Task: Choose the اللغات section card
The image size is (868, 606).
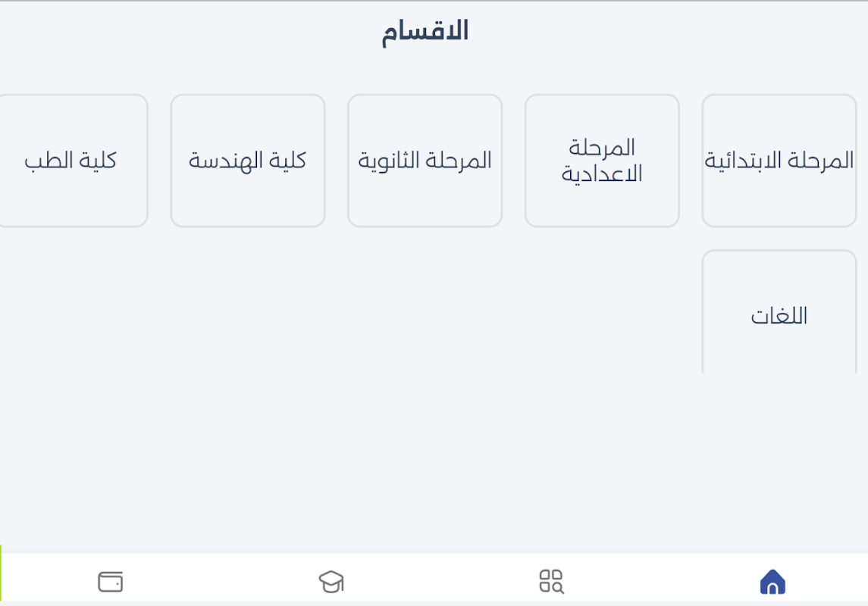Action: point(779,312)
